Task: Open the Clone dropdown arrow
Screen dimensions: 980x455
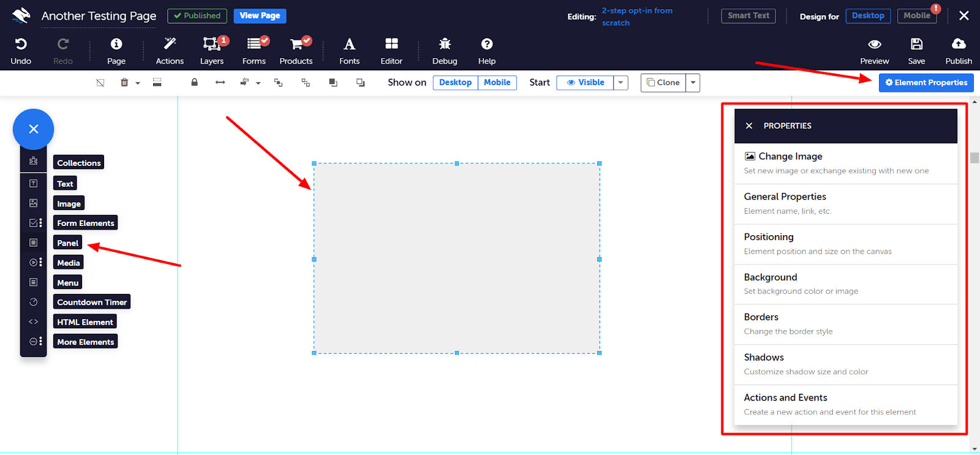Action: [693, 83]
